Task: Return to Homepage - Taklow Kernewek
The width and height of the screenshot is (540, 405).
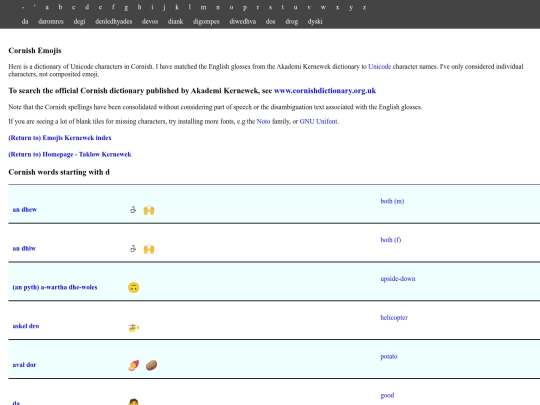Action: [70, 154]
